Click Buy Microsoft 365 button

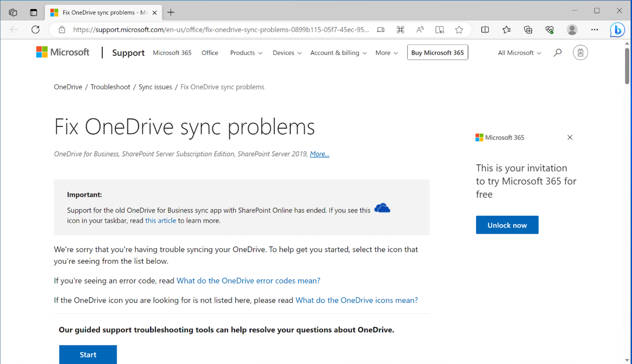pyautogui.click(x=438, y=53)
